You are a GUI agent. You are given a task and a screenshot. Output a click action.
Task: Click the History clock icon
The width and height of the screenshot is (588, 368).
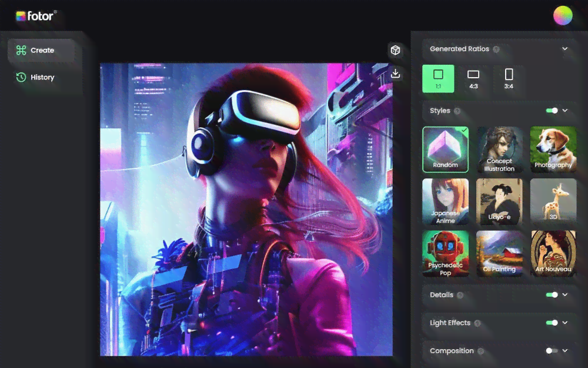pos(21,77)
